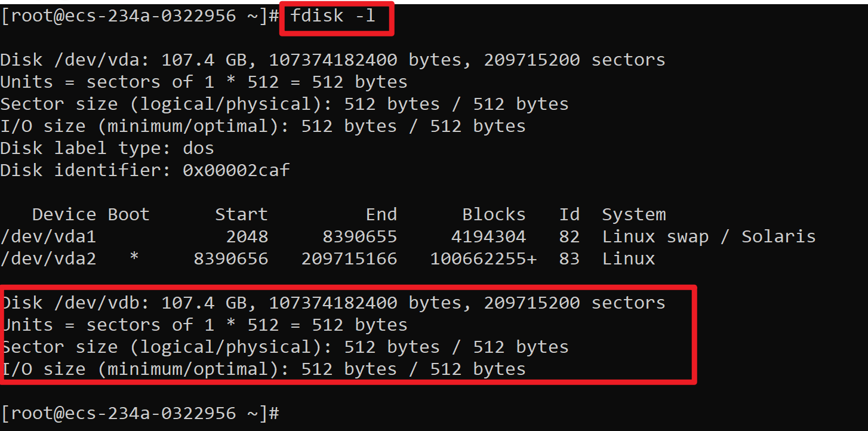This screenshot has height=431, width=868.
Task: Click the Device column header
Action: click(x=64, y=215)
